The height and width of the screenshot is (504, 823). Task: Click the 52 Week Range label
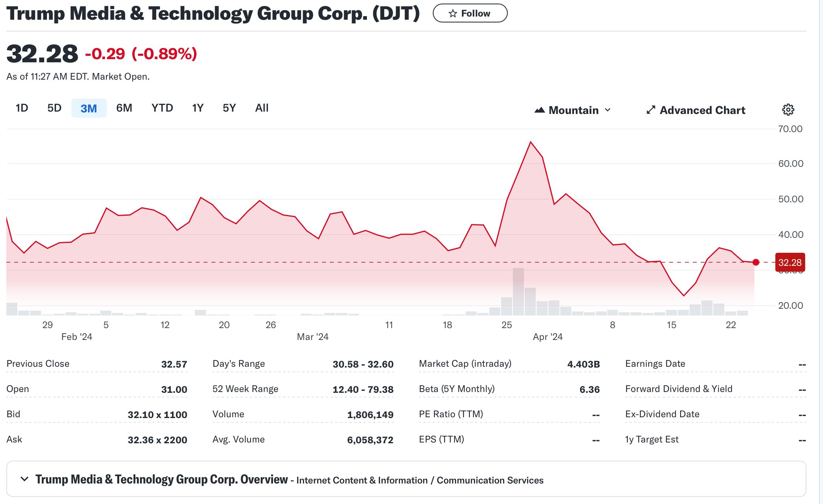(245, 389)
